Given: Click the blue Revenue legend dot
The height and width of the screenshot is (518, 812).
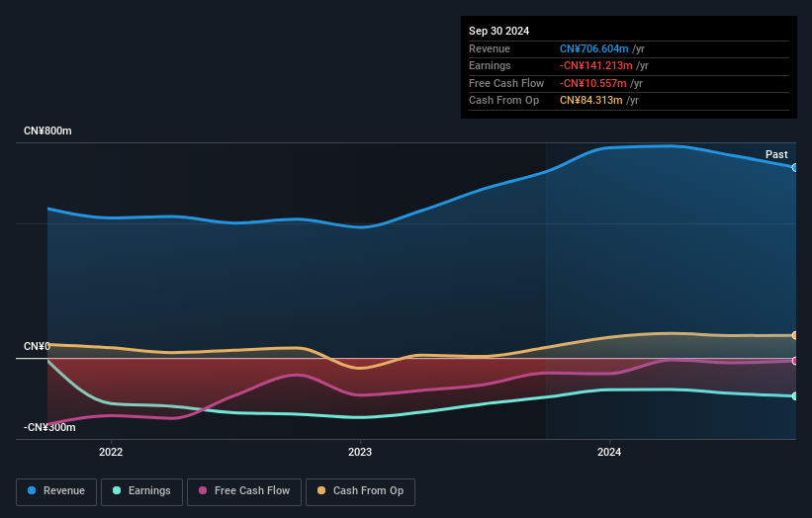Looking at the screenshot, I should coord(31,490).
